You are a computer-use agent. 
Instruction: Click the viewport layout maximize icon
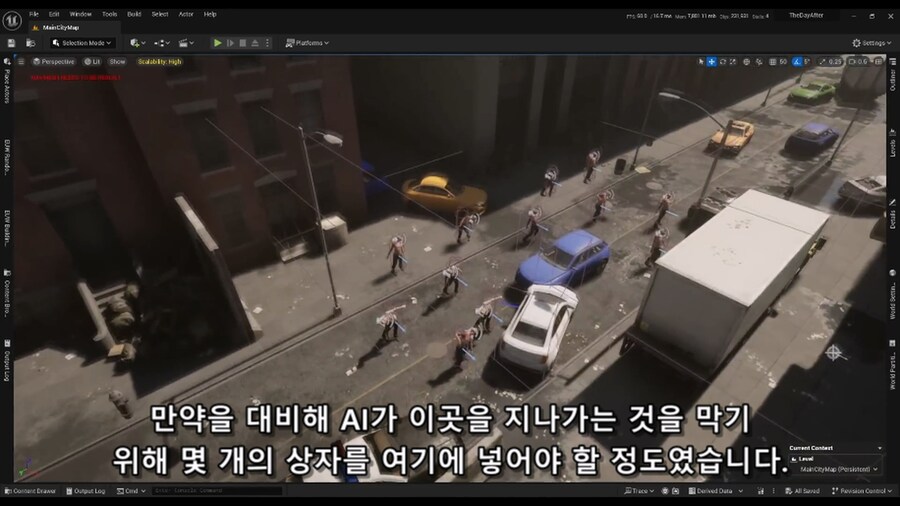[x=878, y=61]
